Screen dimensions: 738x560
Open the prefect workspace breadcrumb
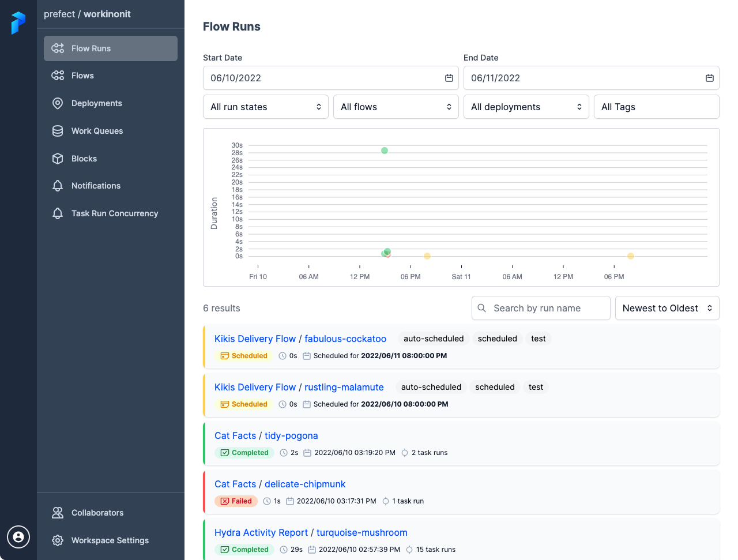(x=59, y=14)
